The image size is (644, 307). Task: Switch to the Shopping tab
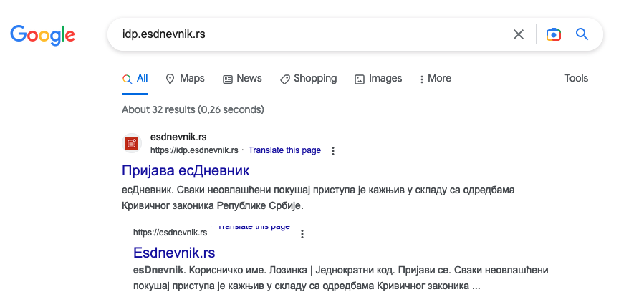[x=308, y=79]
